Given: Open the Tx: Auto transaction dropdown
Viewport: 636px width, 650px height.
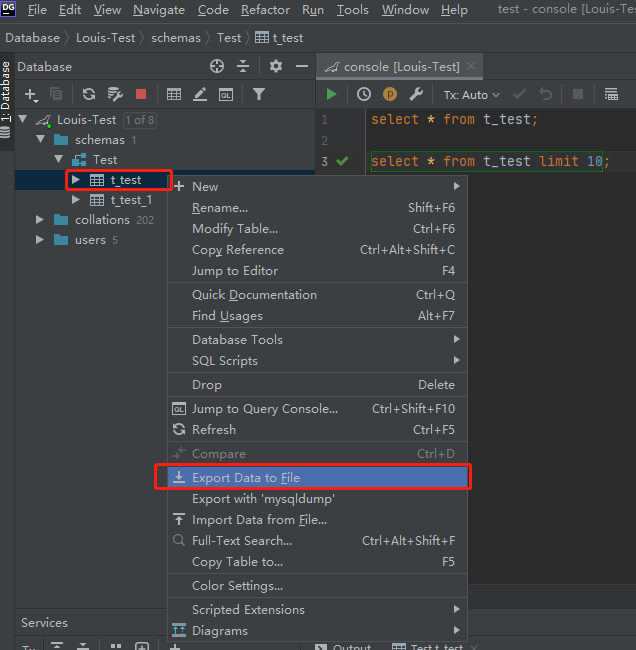Looking at the screenshot, I should pyautogui.click(x=471, y=95).
